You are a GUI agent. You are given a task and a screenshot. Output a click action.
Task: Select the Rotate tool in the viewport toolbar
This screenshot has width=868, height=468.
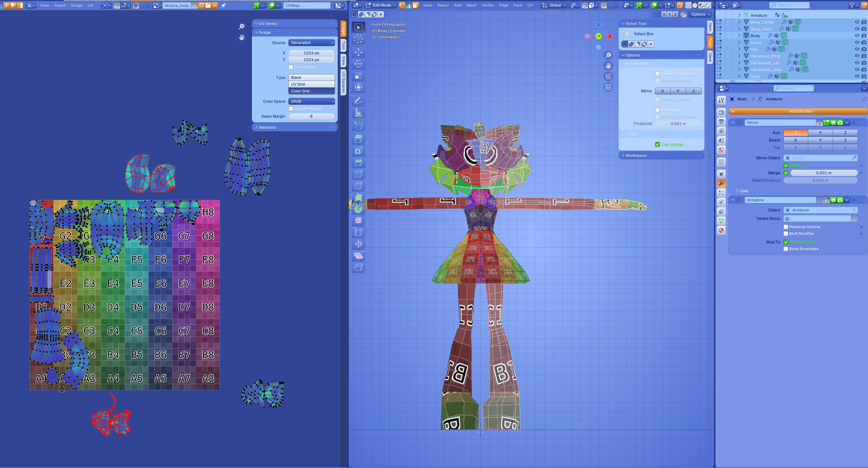[x=358, y=64]
